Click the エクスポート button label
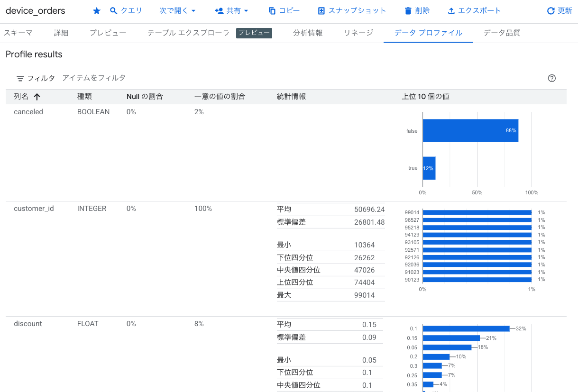578x392 pixels. tap(479, 10)
